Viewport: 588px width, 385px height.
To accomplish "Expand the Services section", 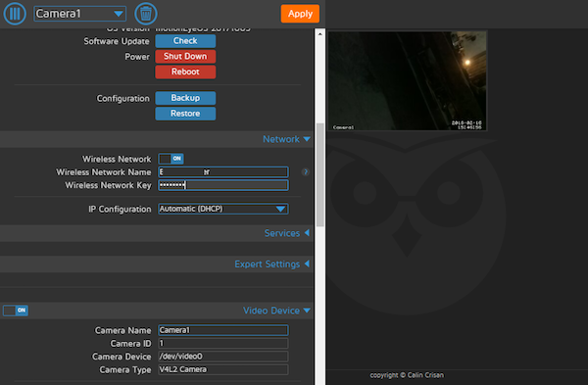I will (x=287, y=233).
